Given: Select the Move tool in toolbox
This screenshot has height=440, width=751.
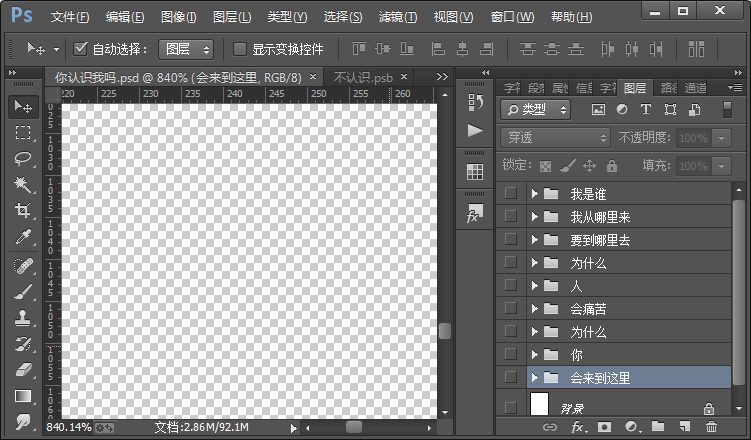Looking at the screenshot, I should (x=23, y=106).
